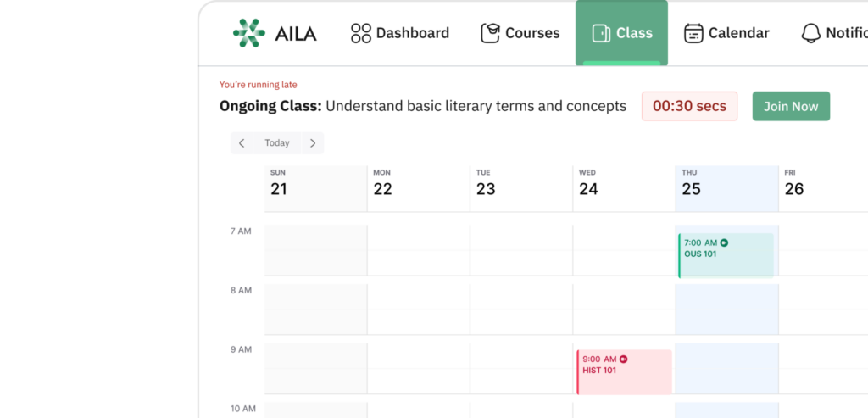Click video icon on OUS 101 event
868x418 pixels.
[724, 242]
